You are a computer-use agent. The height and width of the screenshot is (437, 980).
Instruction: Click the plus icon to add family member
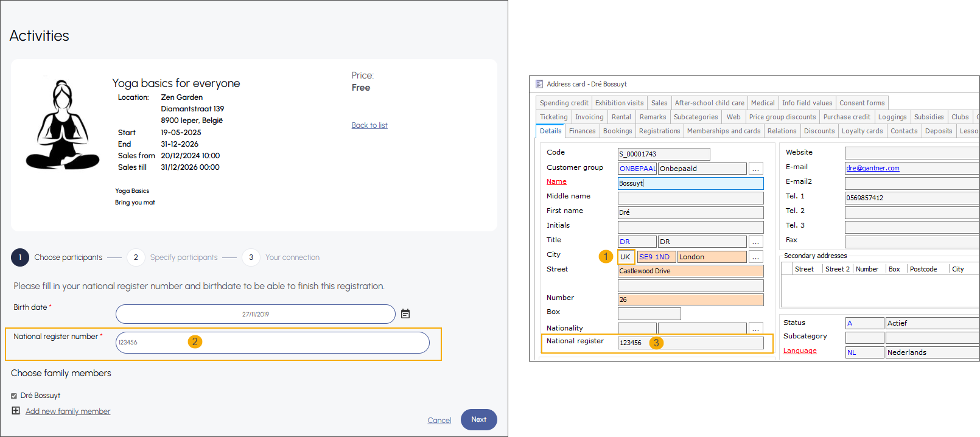coord(16,411)
